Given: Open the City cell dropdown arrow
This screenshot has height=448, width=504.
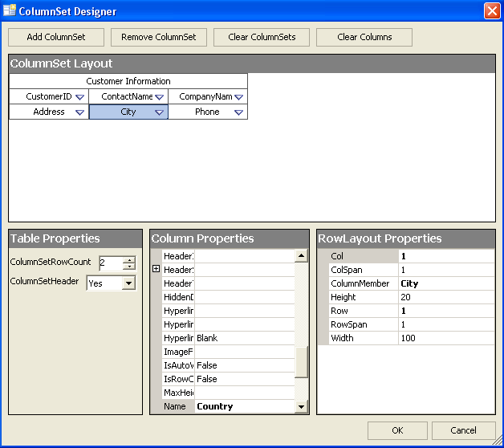Looking at the screenshot, I should click(159, 112).
